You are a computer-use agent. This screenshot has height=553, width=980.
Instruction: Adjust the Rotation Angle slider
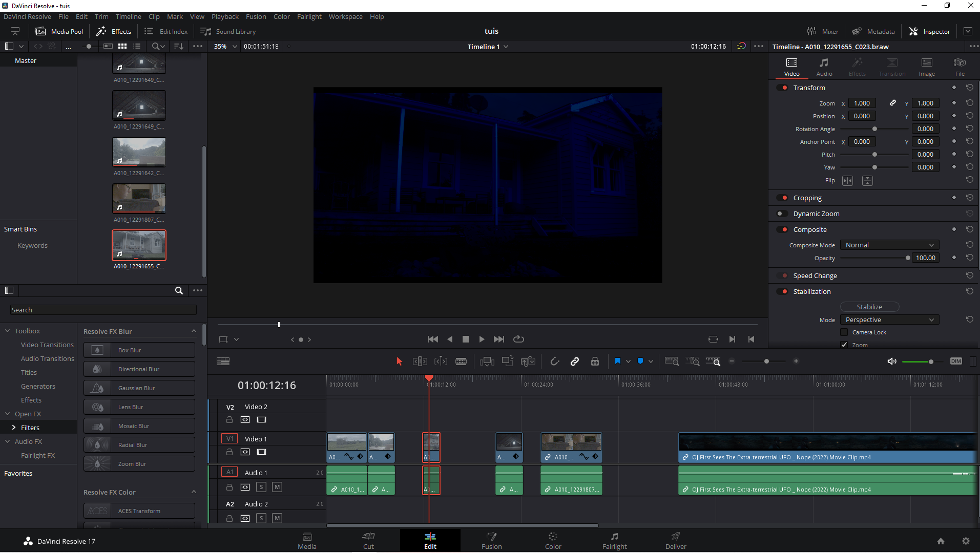[x=874, y=129]
